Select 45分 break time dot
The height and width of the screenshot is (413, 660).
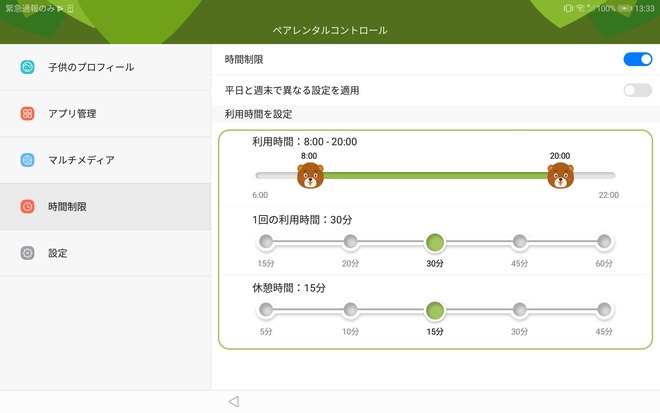[x=604, y=310]
